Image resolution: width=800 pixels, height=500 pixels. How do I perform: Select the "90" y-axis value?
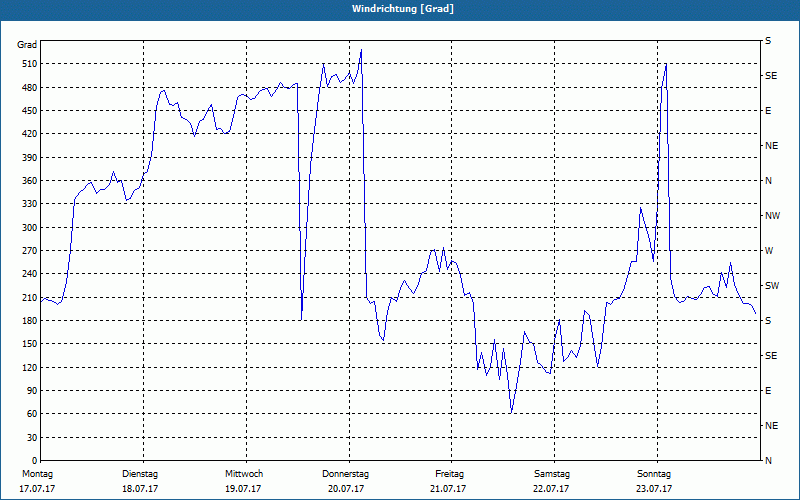pyautogui.click(x=32, y=391)
